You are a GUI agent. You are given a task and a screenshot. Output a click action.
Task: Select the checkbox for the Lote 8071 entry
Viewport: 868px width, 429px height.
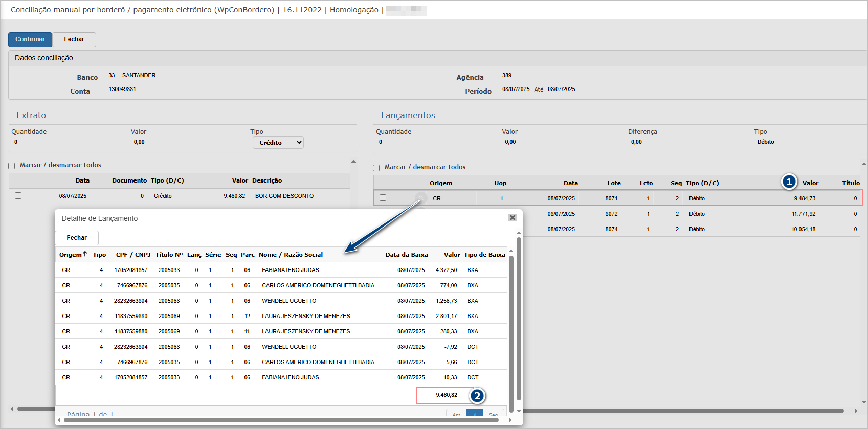[x=383, y=198]
